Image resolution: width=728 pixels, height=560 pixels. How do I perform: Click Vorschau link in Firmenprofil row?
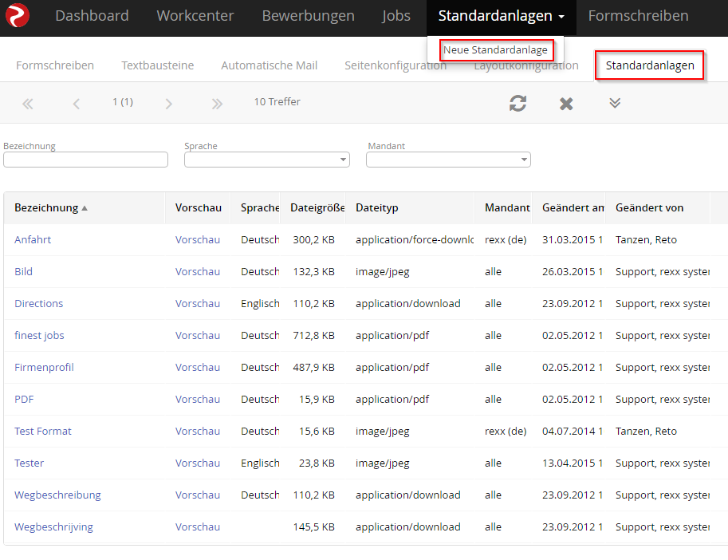tap(197, 367)
